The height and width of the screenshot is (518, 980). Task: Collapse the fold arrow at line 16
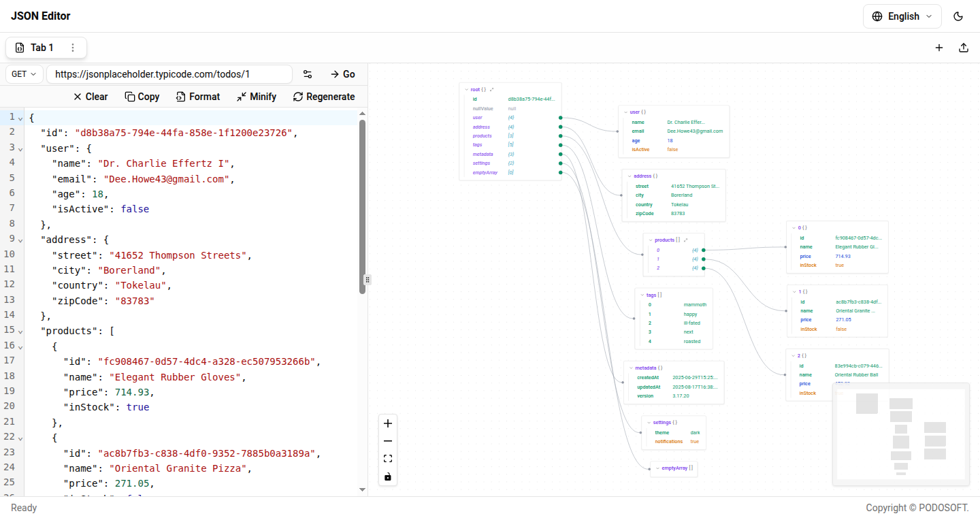click(x=20, y=346)
